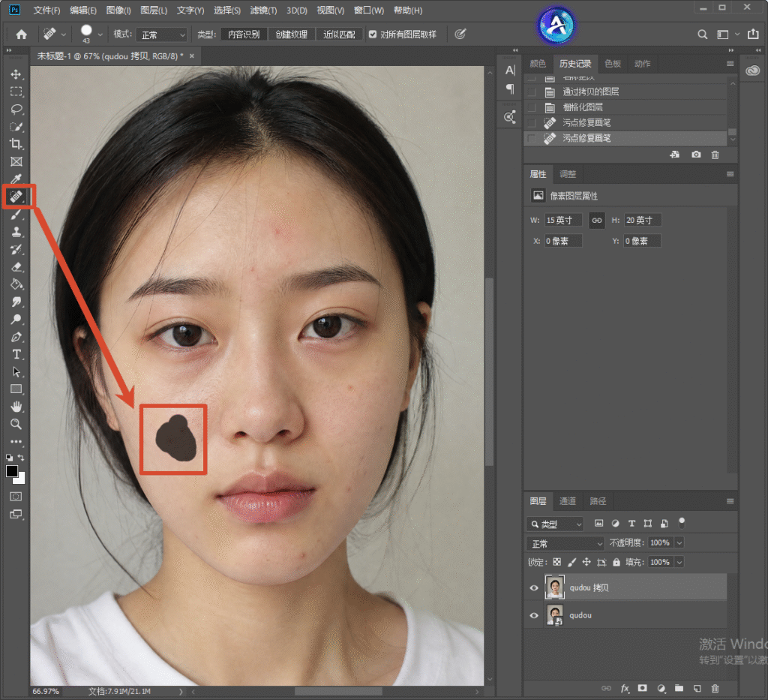Image resolution: width=768 pixels, height=700 pixels.
Task: Open the 图像(I) menu
Action: 118,11
